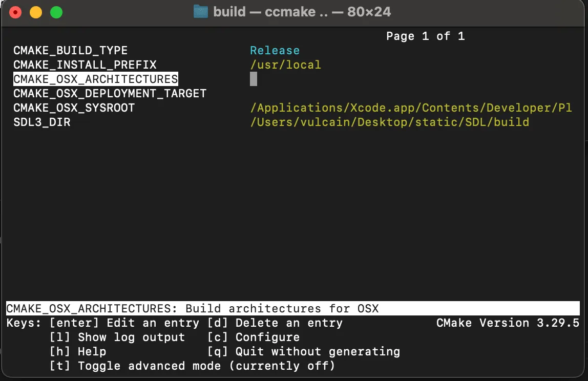588x381 pixels.
Task: Close the terminal window with the red button
Action: (x=15, y=12)
